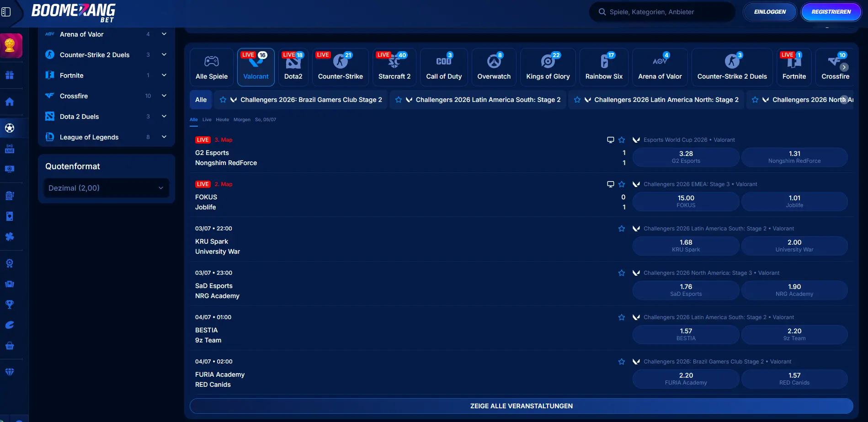Click the Einloggen button

(x=770, y=12)
